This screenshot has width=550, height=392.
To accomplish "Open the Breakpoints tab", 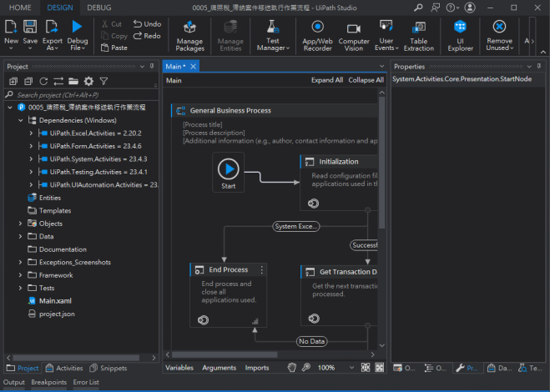I will tap(48, 382).
